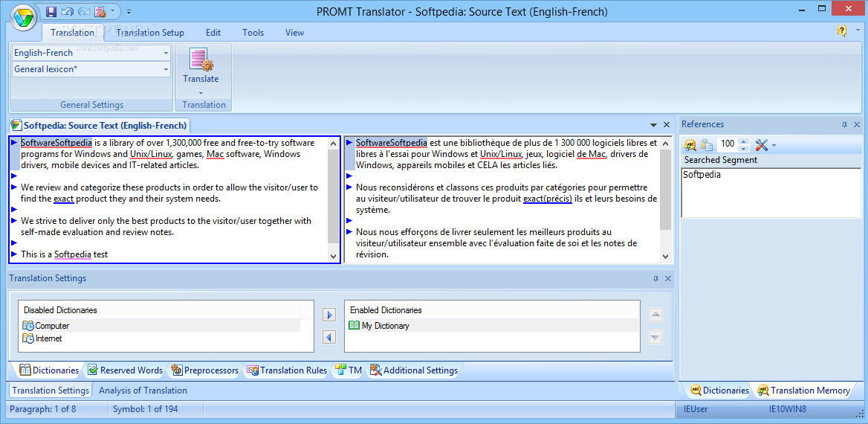Select the Softpedia: Source Text document tab

pyautogui.click(x=100, y=125)
